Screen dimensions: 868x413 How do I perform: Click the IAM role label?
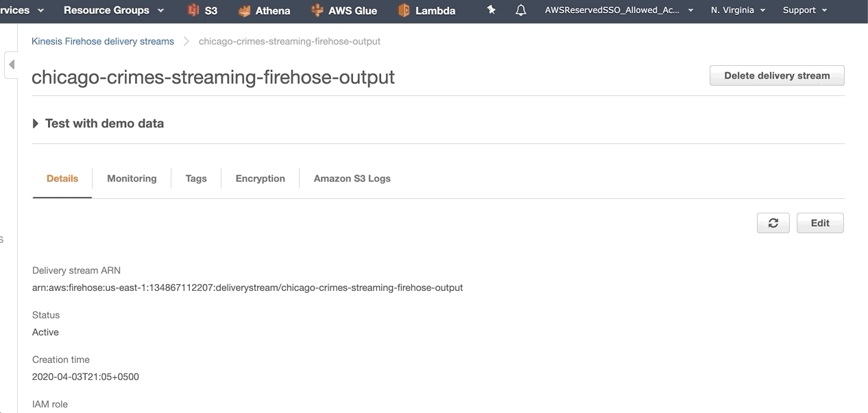point(50,404)
